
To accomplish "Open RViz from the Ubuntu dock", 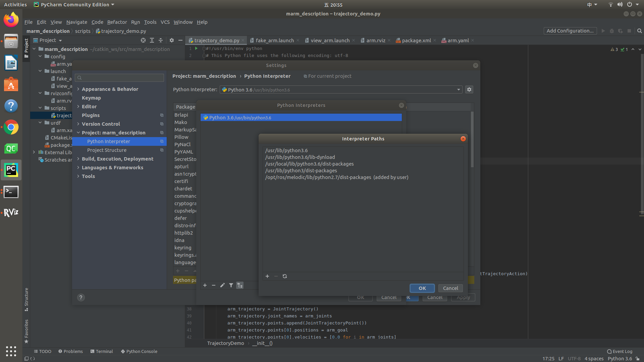I will pos(11,213).
